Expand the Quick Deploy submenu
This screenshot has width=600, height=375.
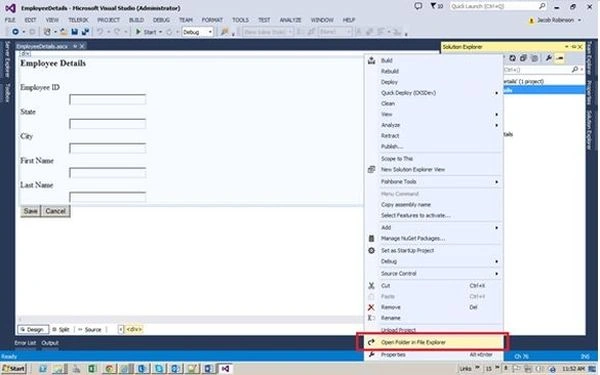point(497,93)
